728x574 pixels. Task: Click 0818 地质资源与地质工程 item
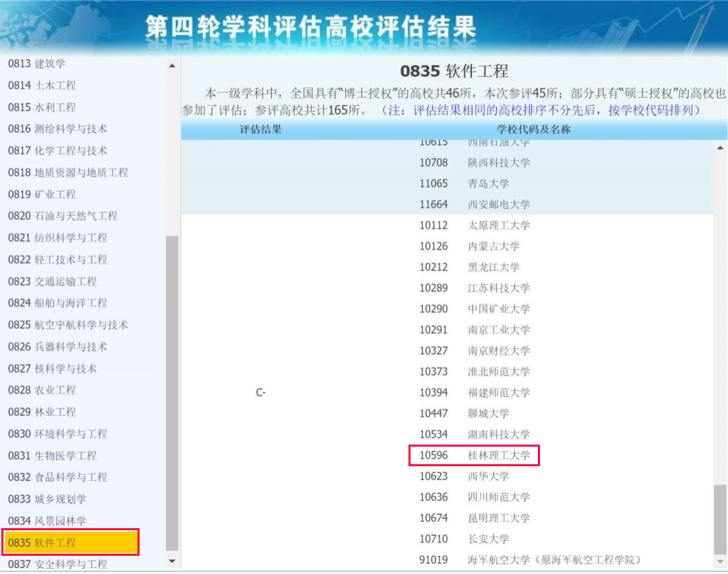(68, 172)
